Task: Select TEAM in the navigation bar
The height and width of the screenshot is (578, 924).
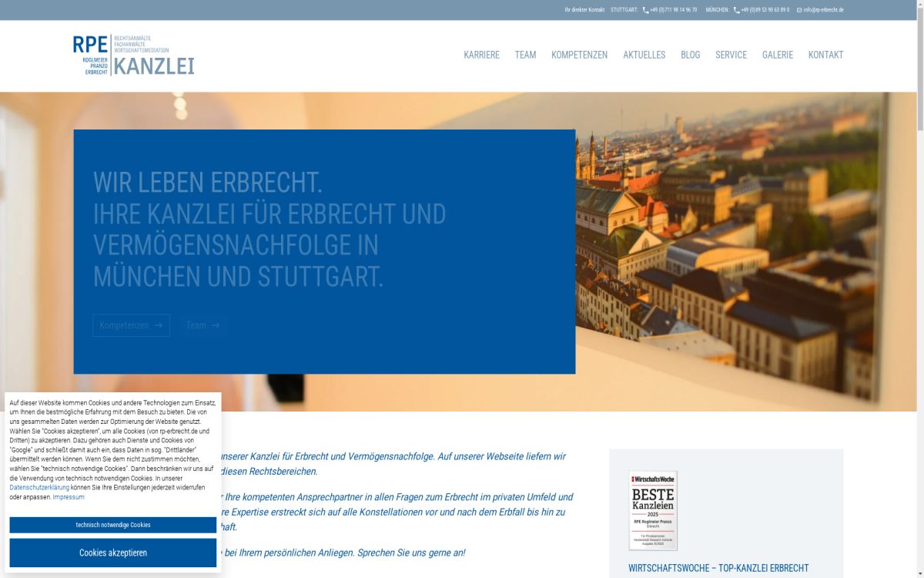Action: click(525, 55)
